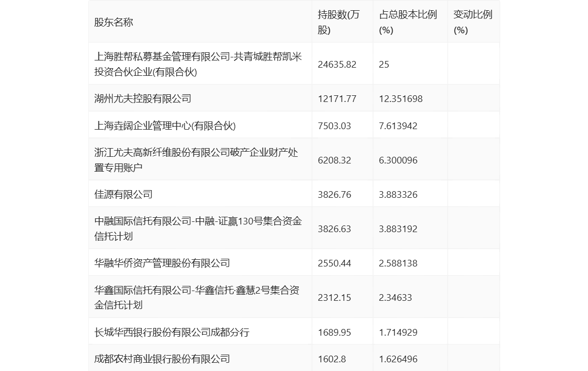Select the value 12171.77
Screen dimensions: 588x371
337,99
